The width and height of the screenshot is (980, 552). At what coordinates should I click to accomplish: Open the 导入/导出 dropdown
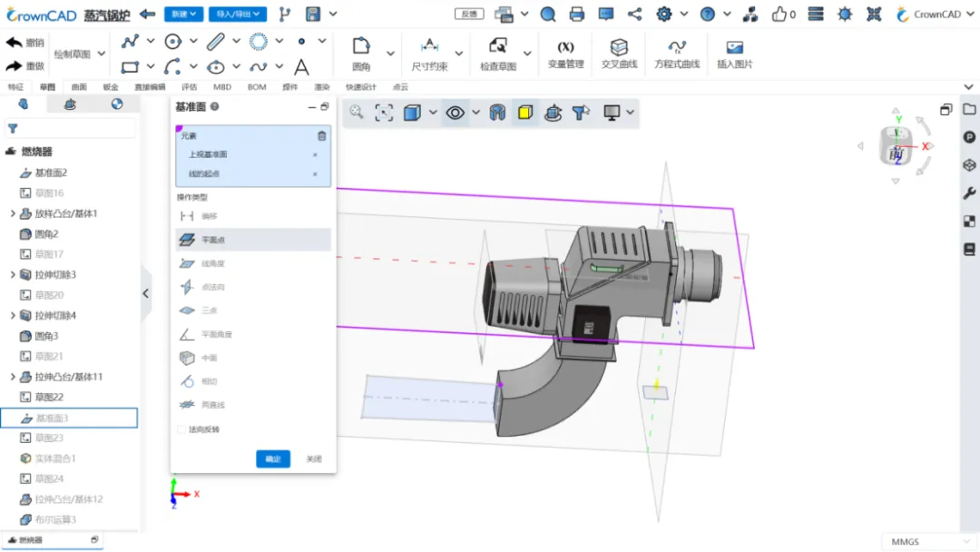point(238,14)
